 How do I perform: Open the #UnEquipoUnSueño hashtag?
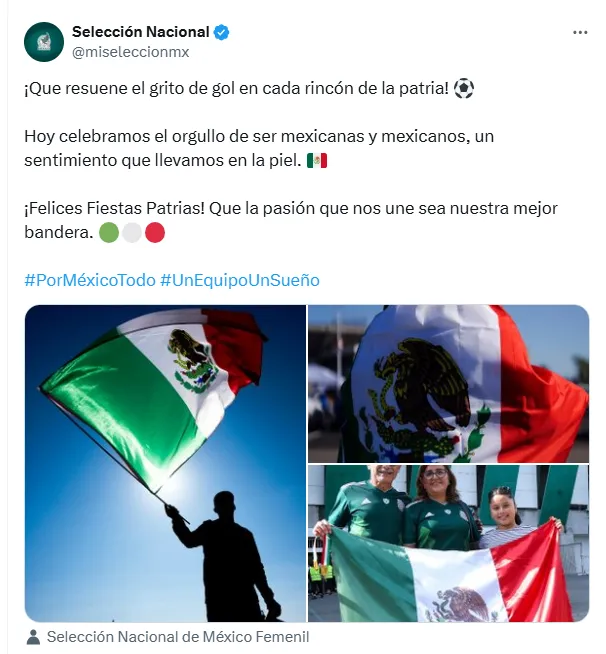coord(240,280)
